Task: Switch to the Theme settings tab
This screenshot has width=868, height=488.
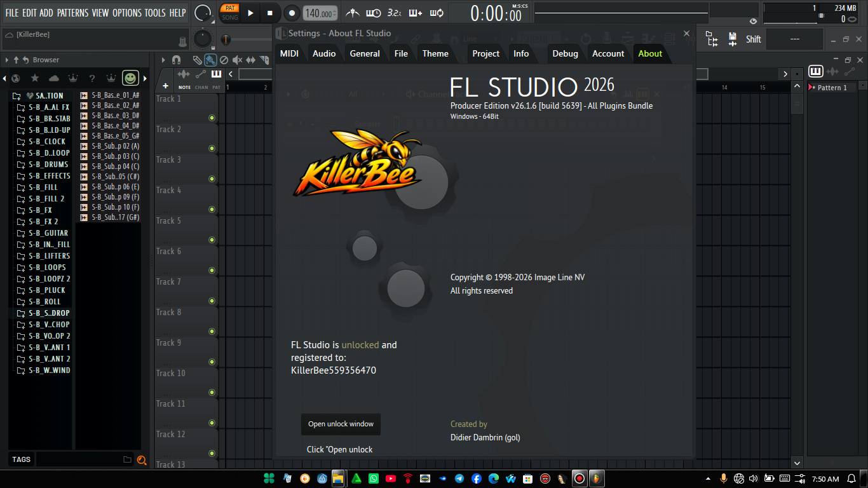Action: pyautogui.click(x=435, y=53)
